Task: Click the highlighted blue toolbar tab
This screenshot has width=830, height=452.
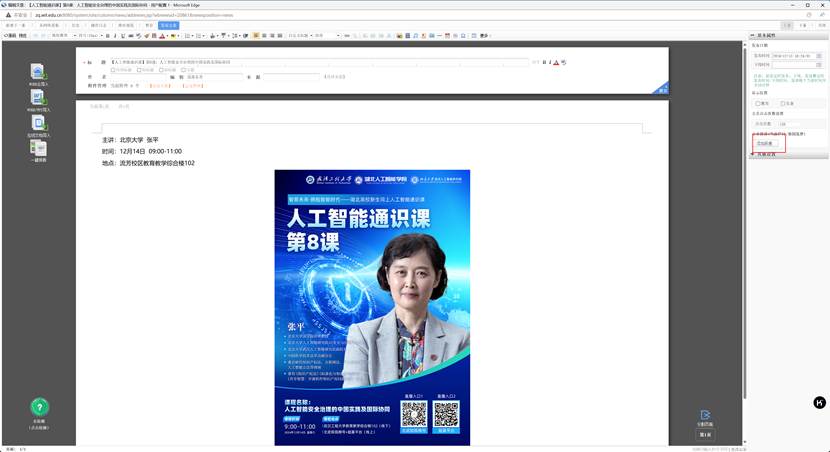Action: (x=168, y=25)
